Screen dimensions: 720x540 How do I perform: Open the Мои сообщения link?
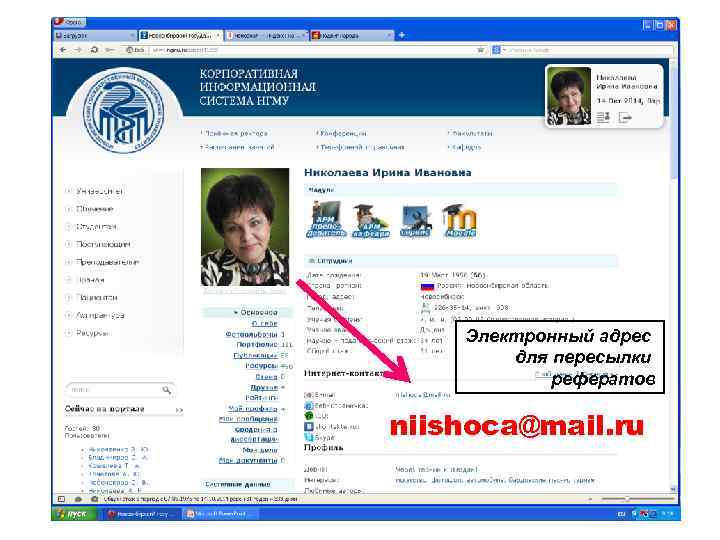coord(248,419)
